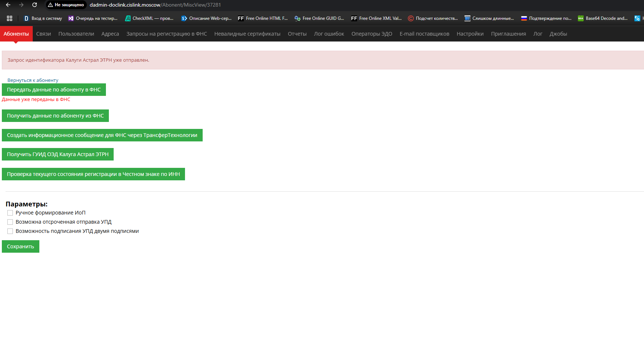Viewport: 644px width, 339px height.
Task: Open 'Free Online HTML F...' bookmark
Action: pyautogui.click(x=263, y=18)
